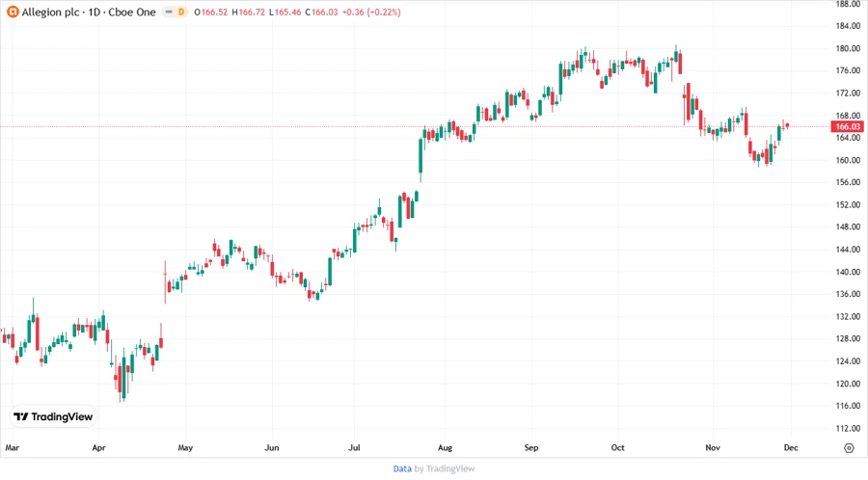Click the 136.00 price axis label
Viewport: 868px width, 480px height.
click(848, 294)
